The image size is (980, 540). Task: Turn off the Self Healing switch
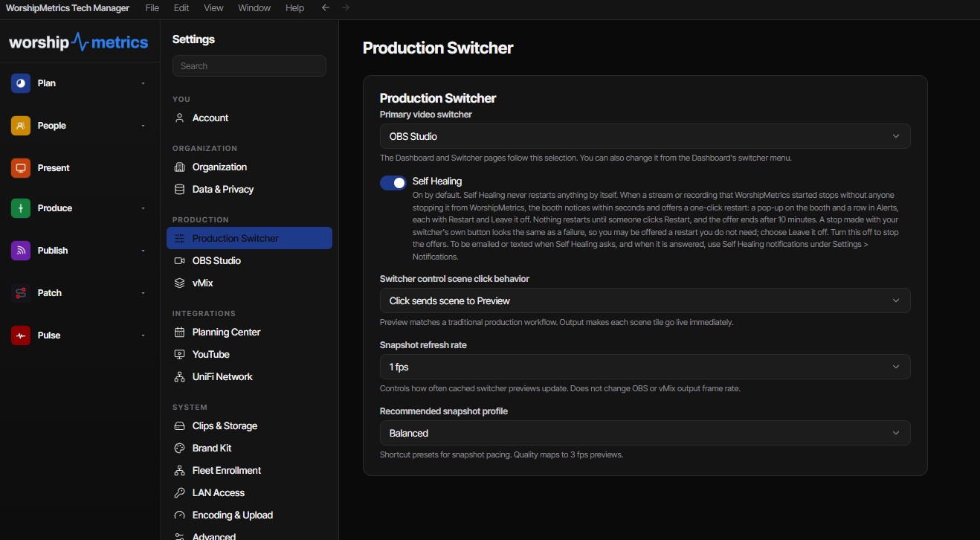tap(393, 182)
